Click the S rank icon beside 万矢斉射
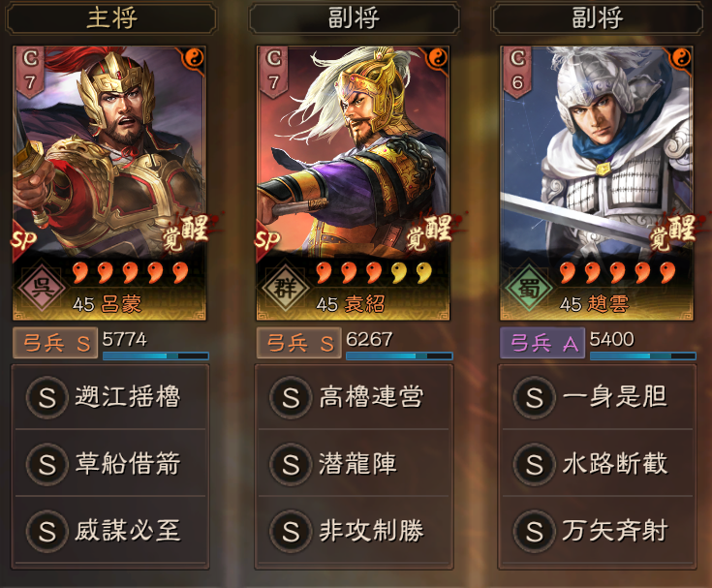Screen dimensions: 712x588 point(535,530)
